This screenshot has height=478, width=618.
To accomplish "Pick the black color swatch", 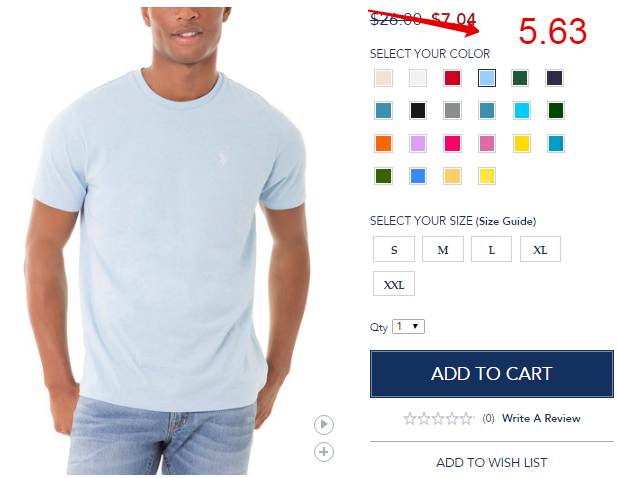I will pyautogui.click(x=418, y=111).
